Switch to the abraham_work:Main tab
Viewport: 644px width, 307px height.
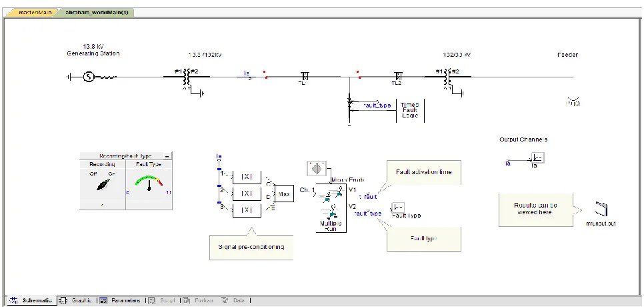tap(97, 13)
